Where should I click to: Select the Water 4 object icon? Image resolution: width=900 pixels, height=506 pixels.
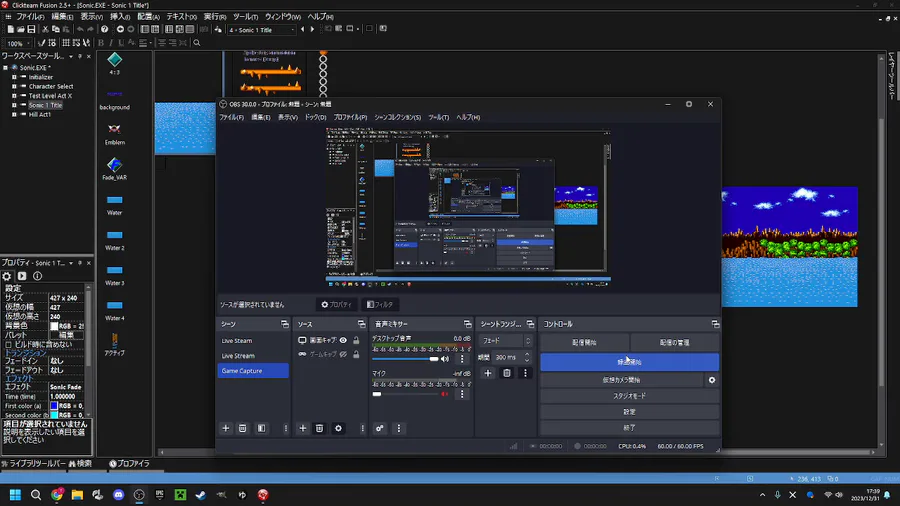click(114, 305)
